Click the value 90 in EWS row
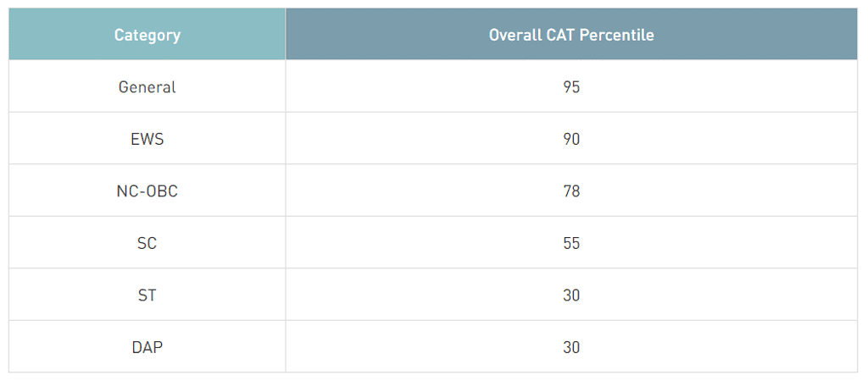 click(571, 139)
